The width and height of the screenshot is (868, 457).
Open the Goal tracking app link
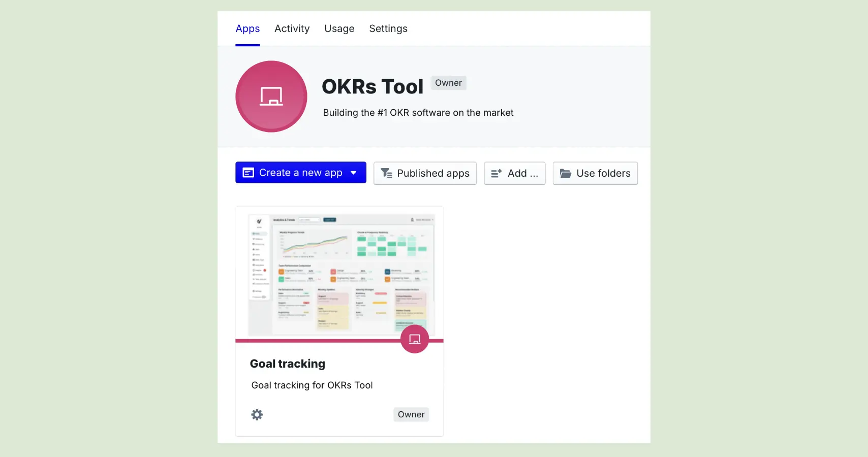click(x=287, y=364)
